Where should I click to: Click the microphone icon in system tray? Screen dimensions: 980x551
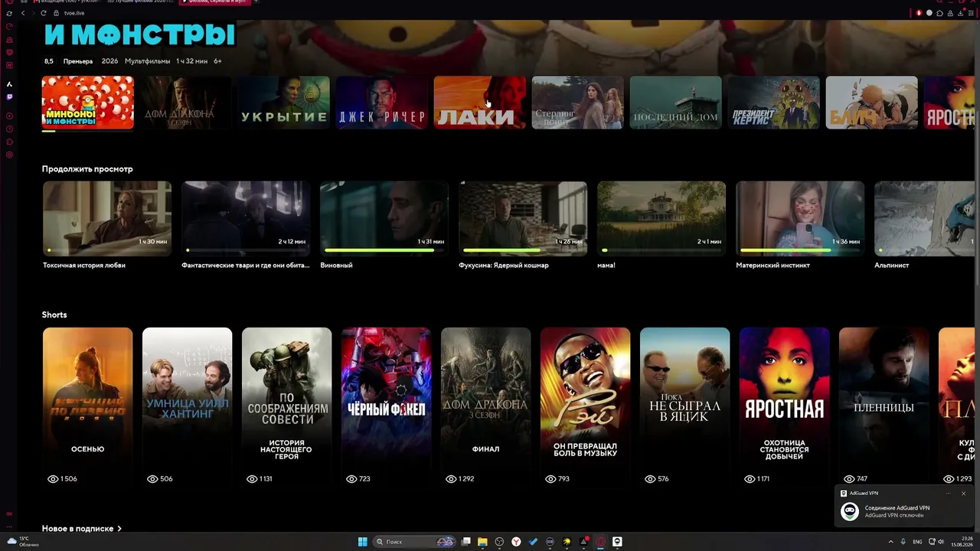(x=903, y=542)
